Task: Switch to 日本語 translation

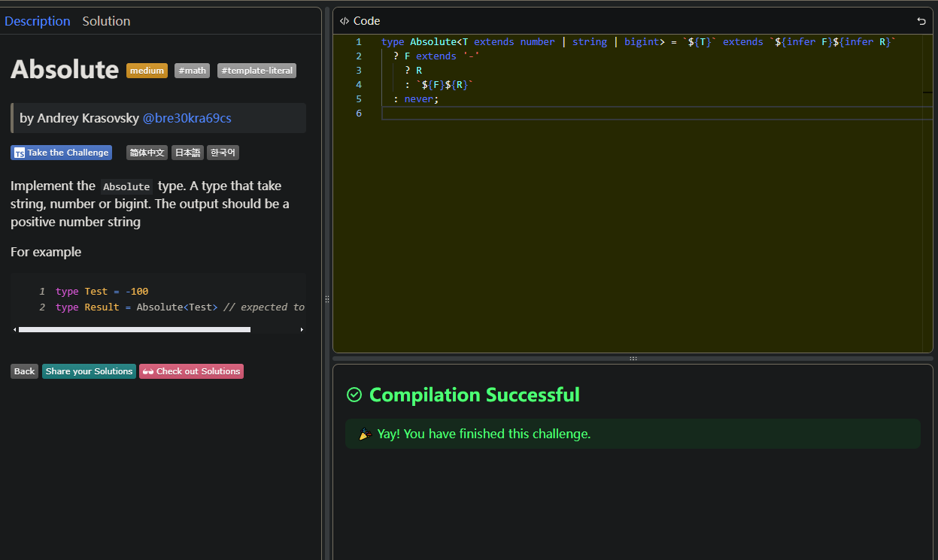Action: [187, 153]
